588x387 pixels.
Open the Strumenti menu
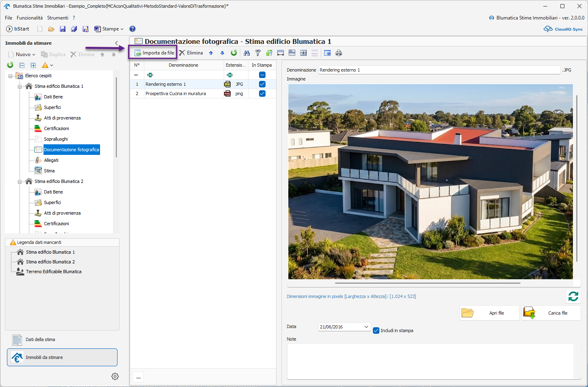58,18
